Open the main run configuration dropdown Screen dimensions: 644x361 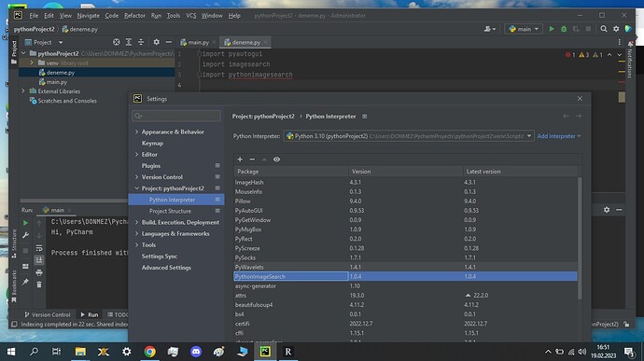[x=524, y=29]
